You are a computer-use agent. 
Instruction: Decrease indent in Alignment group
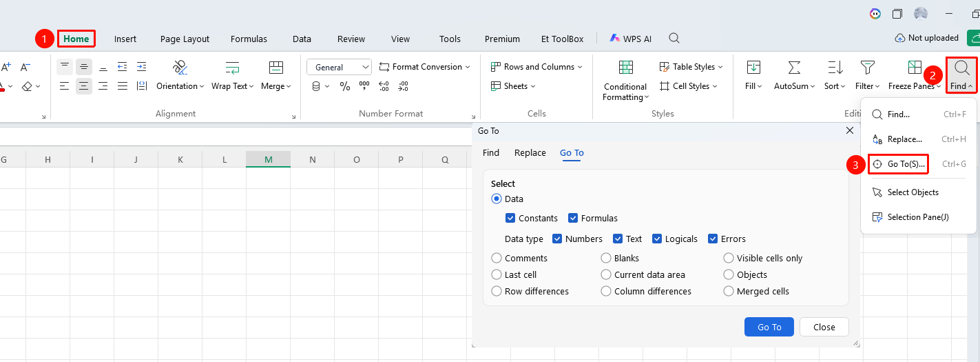coord(123,67)
